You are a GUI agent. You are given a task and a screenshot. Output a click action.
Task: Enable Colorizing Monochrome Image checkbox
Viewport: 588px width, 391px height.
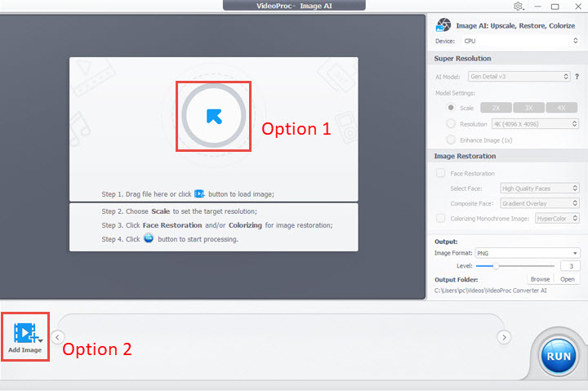(x=441, y=218)
